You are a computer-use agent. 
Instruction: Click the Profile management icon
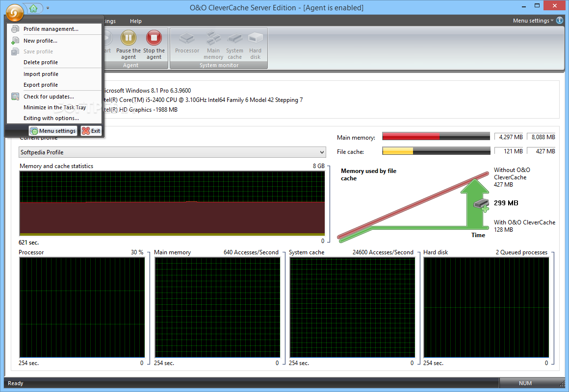pyautogui.click(x=15, y=29)
